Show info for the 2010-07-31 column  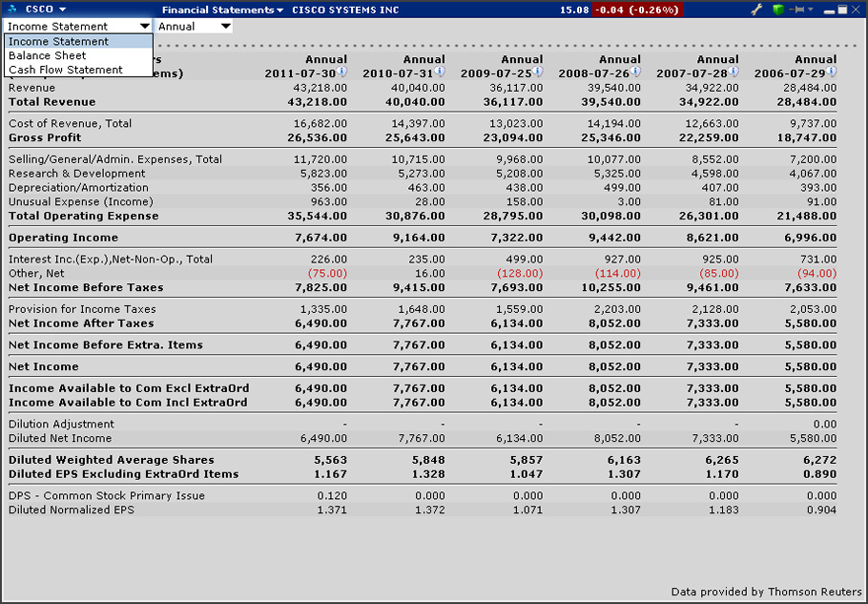tap(440, 72)
